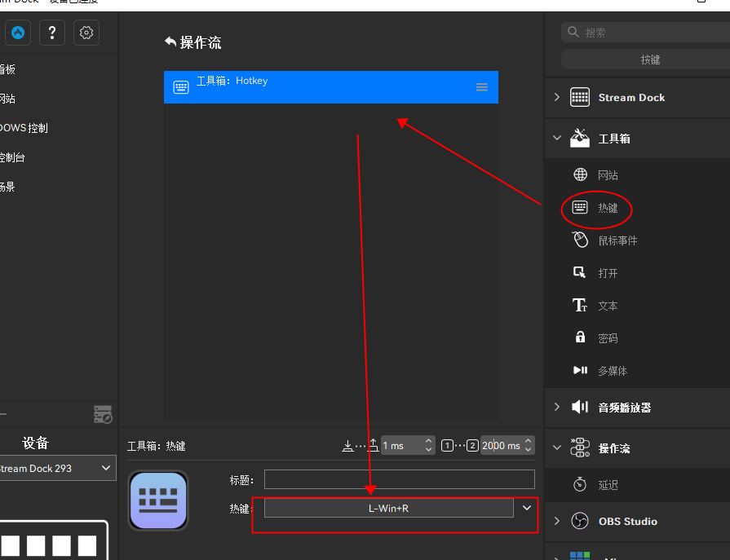730x560 pixels.
Task: Click the 密码 action label
Action: [x=608, y=338]
